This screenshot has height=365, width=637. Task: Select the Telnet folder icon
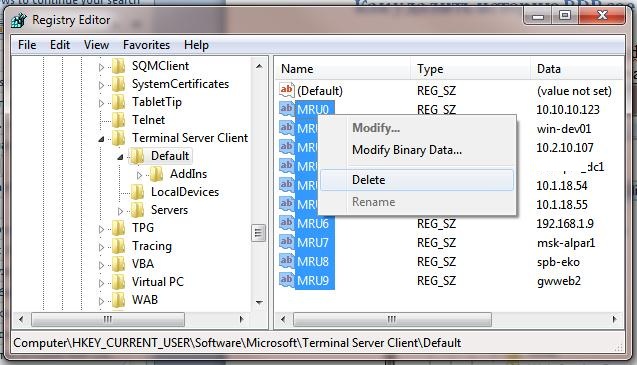point(119,120)
